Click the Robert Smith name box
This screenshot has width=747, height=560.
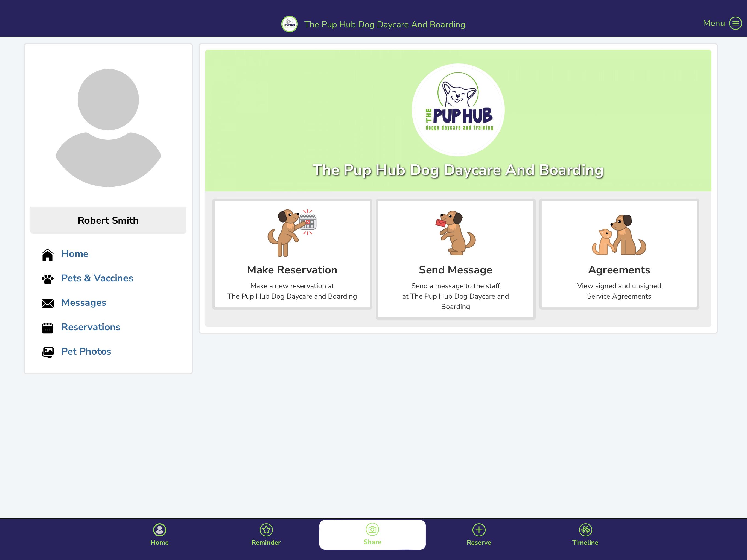tap(108, 220)
